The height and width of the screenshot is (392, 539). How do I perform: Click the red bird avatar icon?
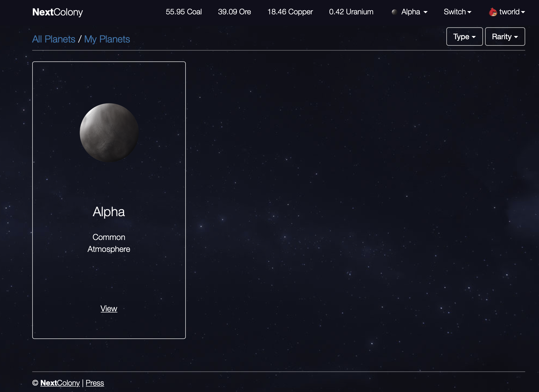(493, 12)
